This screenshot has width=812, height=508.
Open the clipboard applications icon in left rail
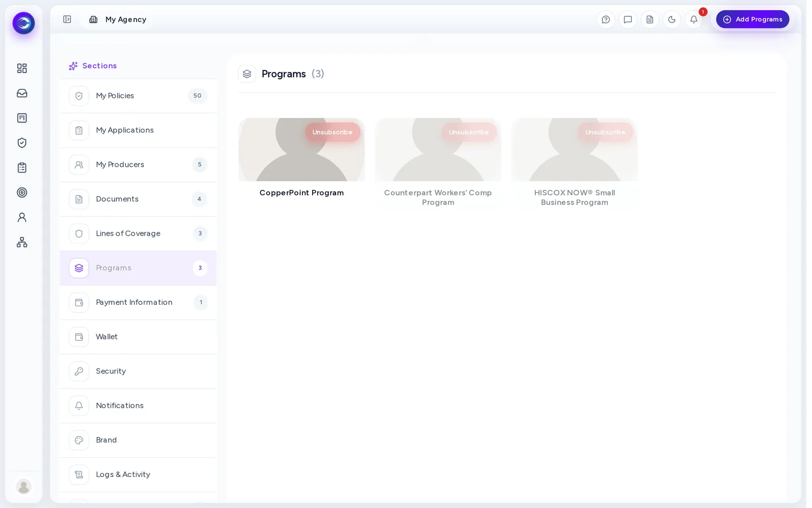coord(22,168)
